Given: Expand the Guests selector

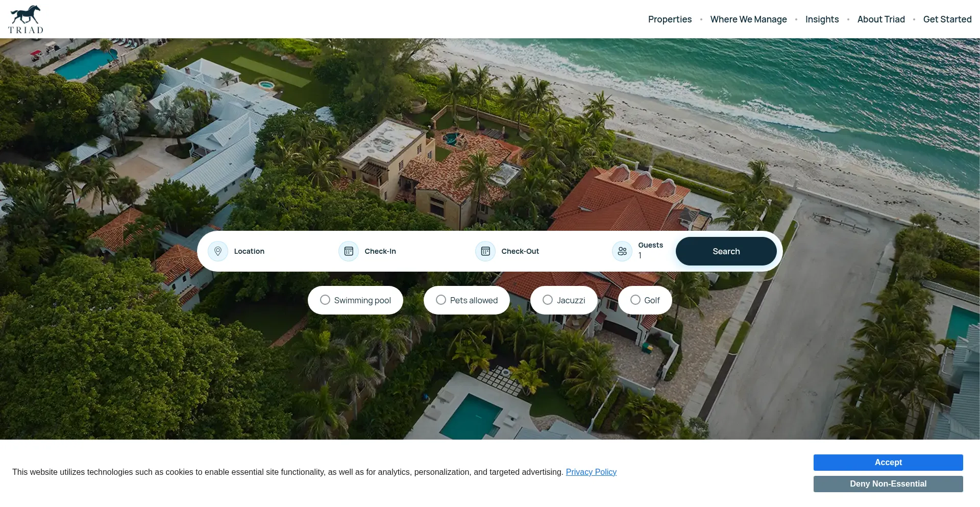Looking at the screenshot, I should point(640,251).
